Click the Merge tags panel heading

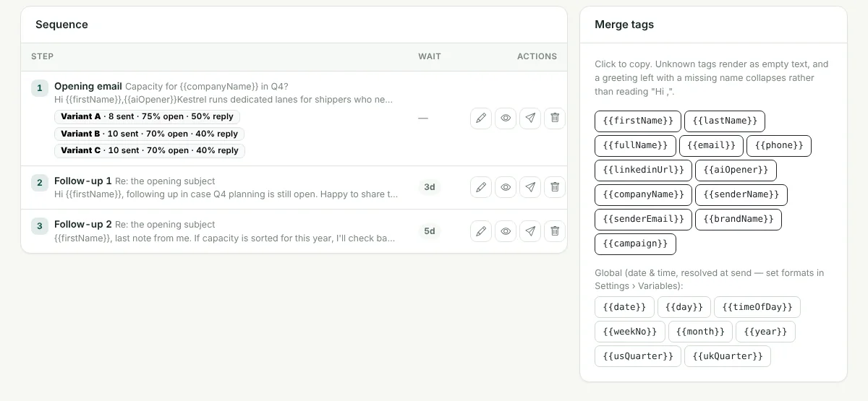[624, 25]
